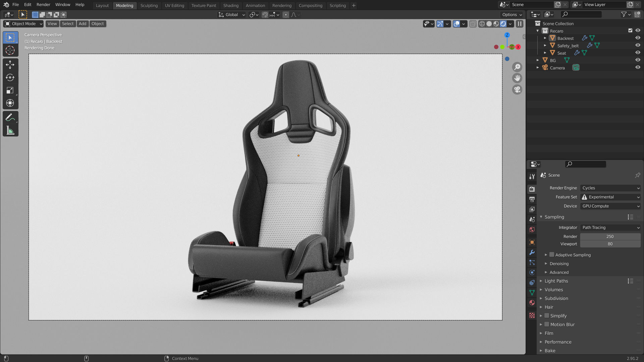Adjust the Viewport samples value slider
Image resolution: width=644 pixels, height=362 pixels.
tap(610, 244)
